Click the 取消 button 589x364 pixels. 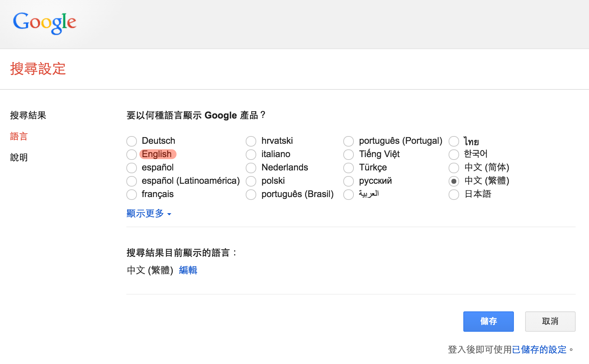(550, 322)
